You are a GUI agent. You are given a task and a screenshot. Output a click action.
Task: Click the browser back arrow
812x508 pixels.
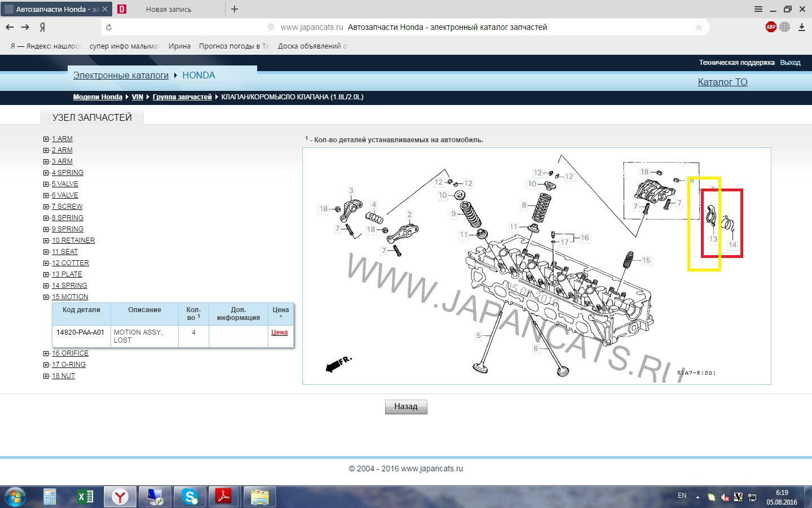(x=10, y=27)
